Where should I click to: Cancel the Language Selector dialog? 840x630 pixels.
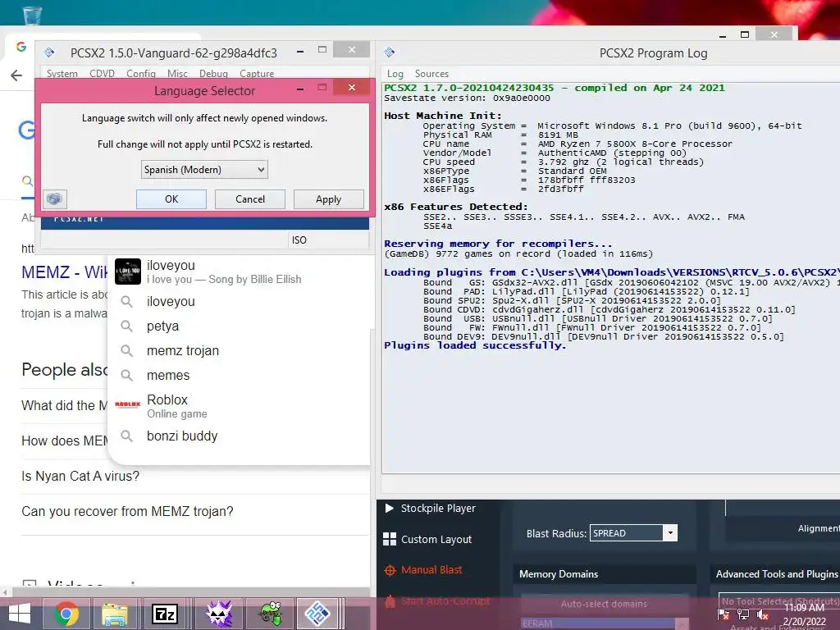[249, 199]
